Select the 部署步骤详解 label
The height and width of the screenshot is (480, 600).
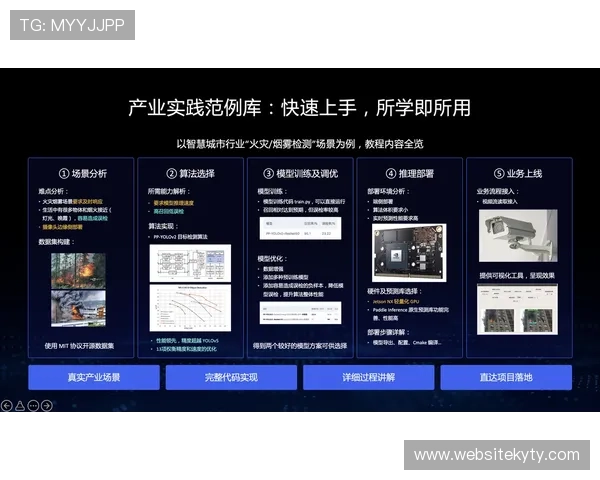tap(388, 332)
